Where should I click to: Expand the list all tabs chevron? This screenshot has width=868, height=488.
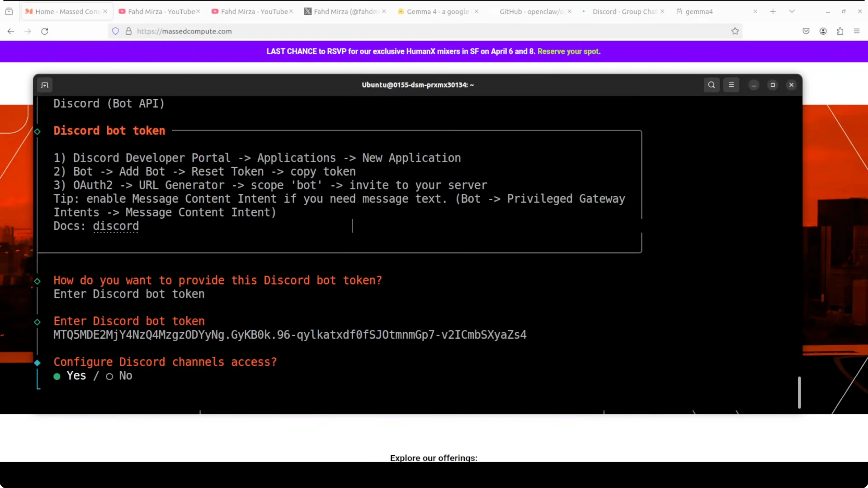(x=792, y=12)
